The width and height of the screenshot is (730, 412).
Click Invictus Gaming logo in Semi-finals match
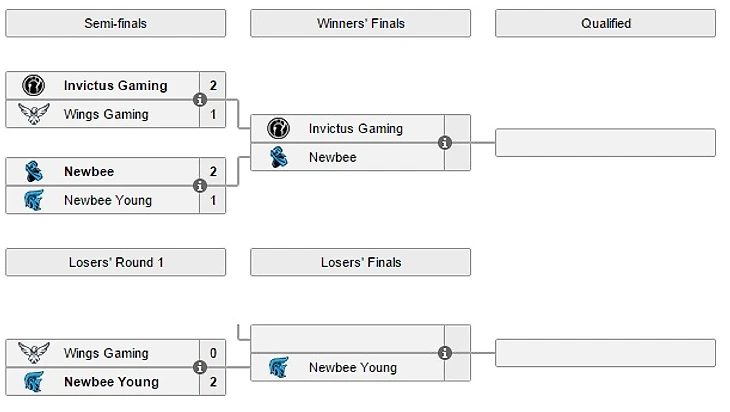(x=33, y=86)
